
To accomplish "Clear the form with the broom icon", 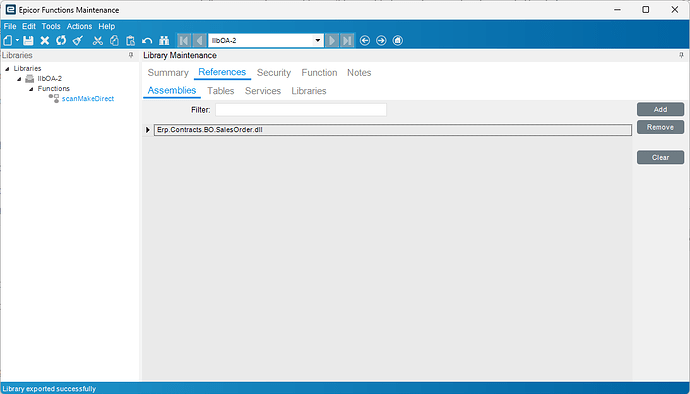I will click(x=78, y=41).
